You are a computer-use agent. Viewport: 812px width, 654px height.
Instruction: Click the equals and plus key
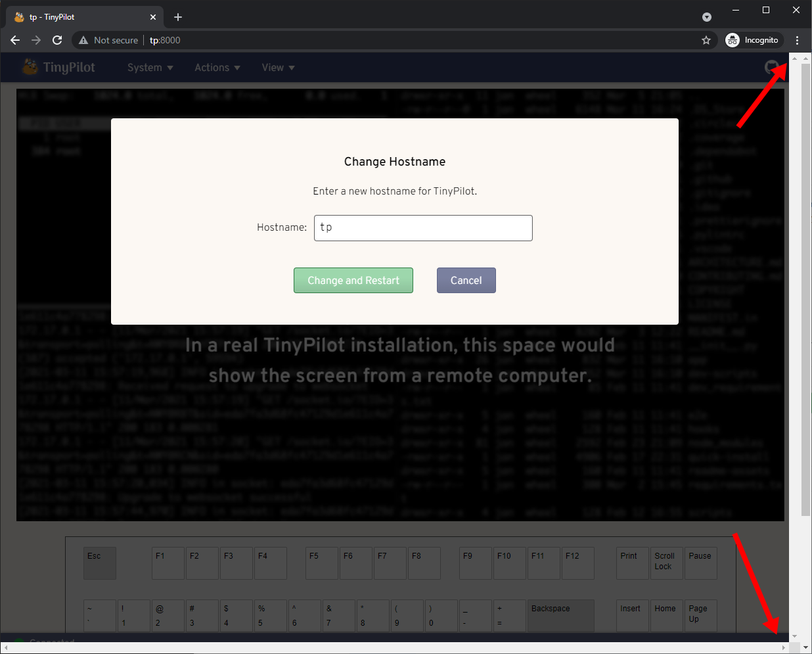[x=510, y=616]
